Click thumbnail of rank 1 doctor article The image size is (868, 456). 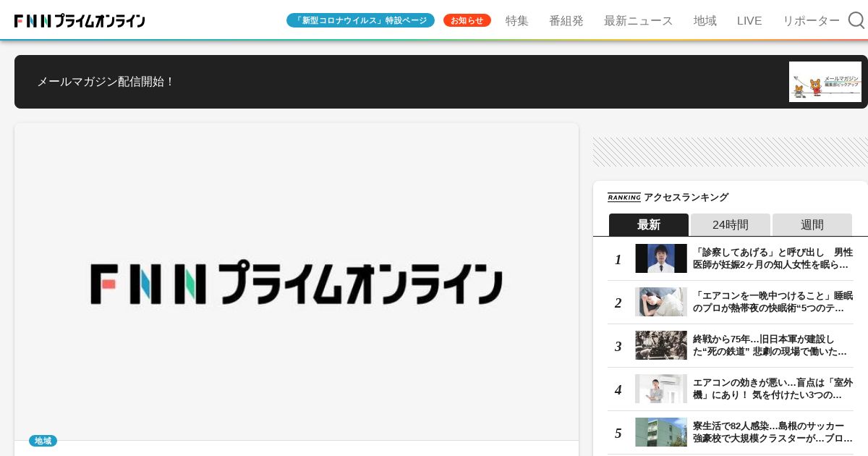(661, 258)
